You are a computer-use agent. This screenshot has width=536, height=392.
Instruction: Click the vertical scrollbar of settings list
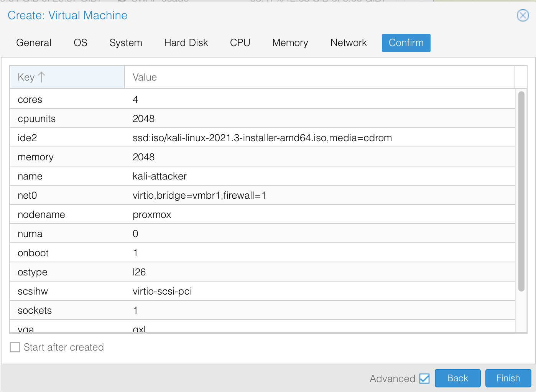coord(521,191)
